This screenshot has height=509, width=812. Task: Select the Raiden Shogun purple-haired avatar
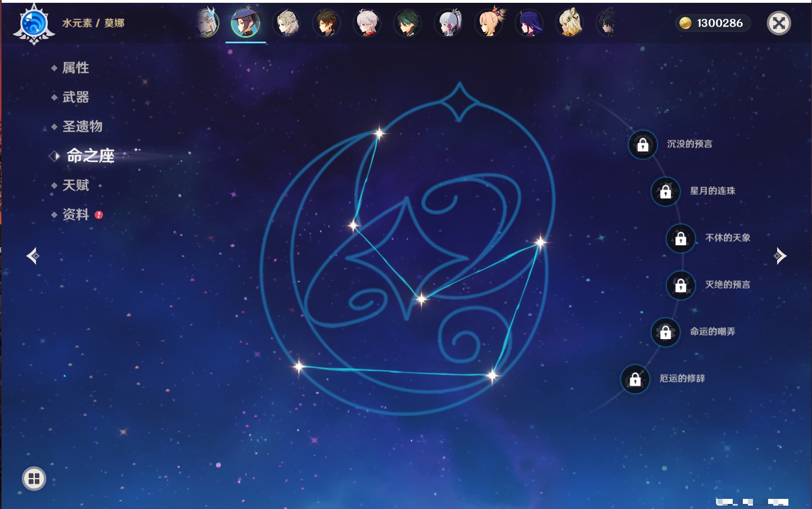(529, 23)
